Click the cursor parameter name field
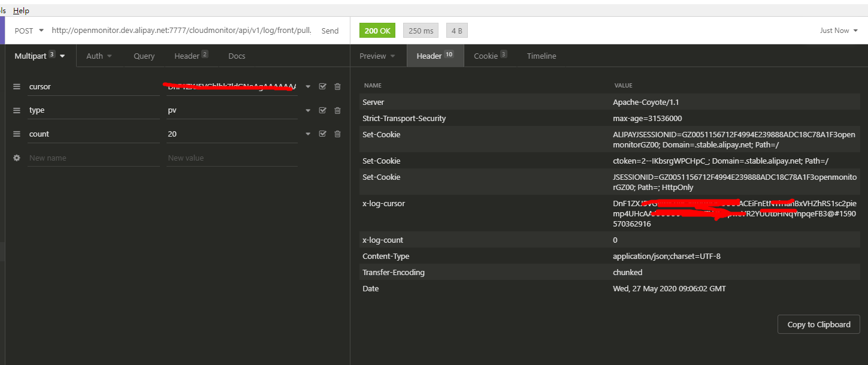 (93, 86)
